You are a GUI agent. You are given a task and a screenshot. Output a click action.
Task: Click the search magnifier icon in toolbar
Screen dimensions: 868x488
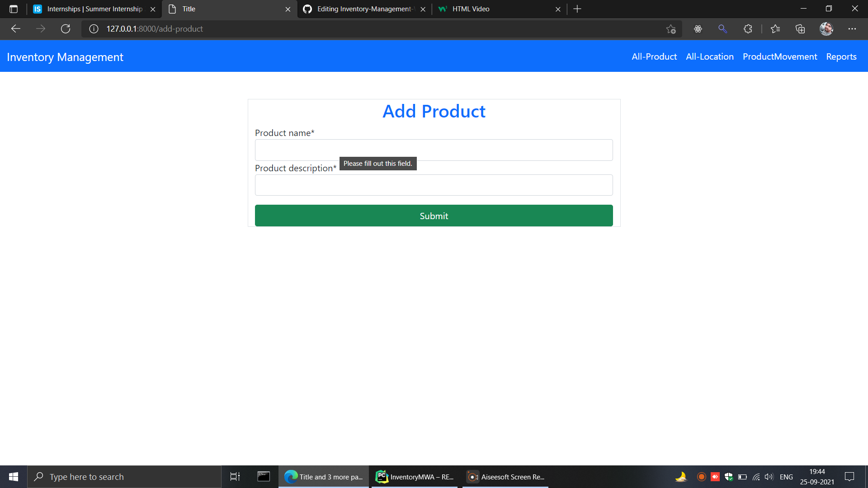click(x=722, y=28)
